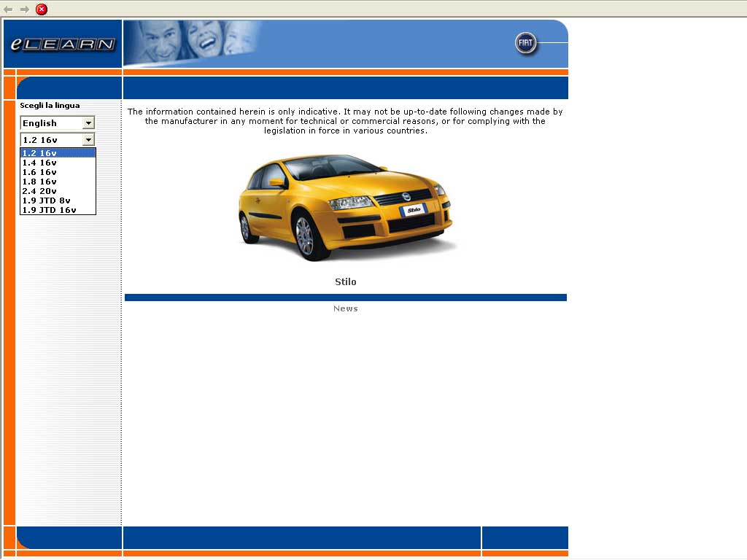Choose the 1.8 16v engine option

click(58, 182)
